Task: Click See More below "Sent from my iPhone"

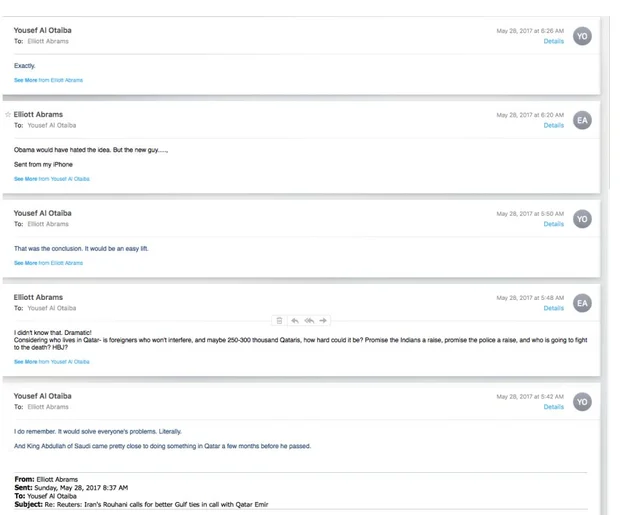Action: [x=51, y=179]
